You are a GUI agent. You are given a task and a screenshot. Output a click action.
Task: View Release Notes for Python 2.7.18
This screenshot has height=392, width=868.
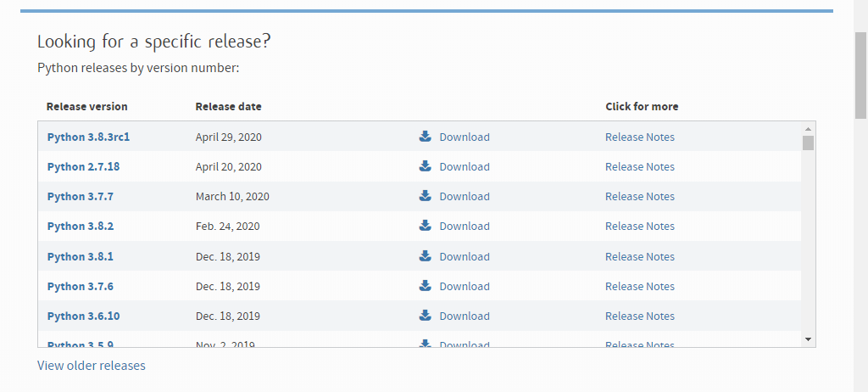tap(640, 167)
